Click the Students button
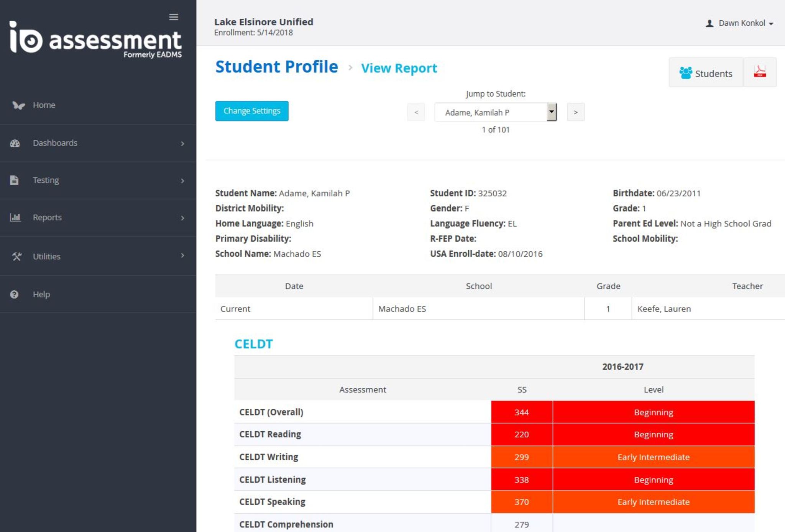This screenshot has width=785, height=532. 706,73
